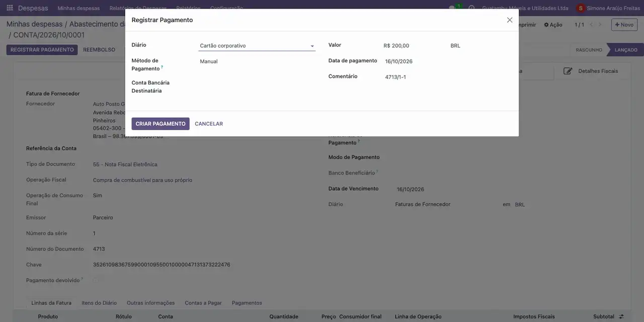Viewport: 644px width, 322px height.
Task: Switch to Pagamentos tab
Action: tap(247, 303)
